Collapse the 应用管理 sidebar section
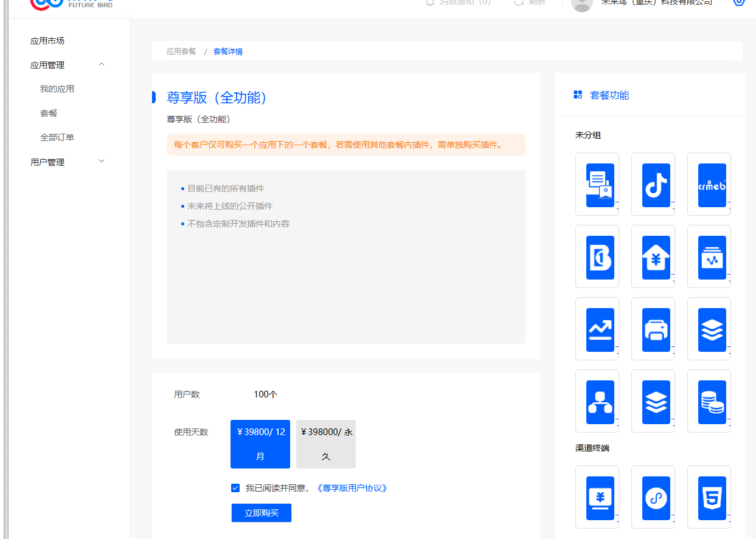The height and width of the screenshot is (539, 756). 102,65
